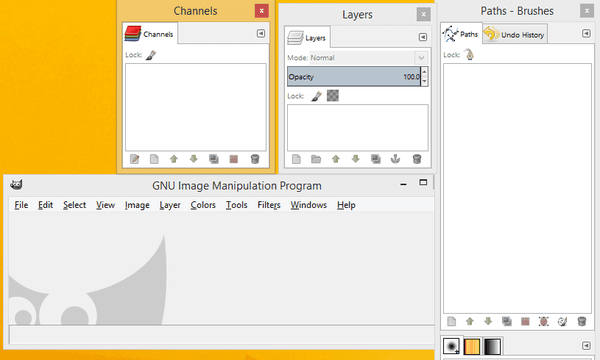Open Paths tab configuration arrow button
This screenshot has width=600, height=360.
(x=586, y=34)
